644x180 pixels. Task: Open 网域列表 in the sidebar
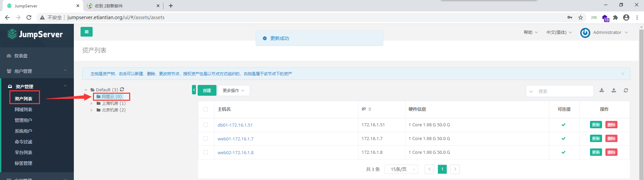click(x=23, y=109)
